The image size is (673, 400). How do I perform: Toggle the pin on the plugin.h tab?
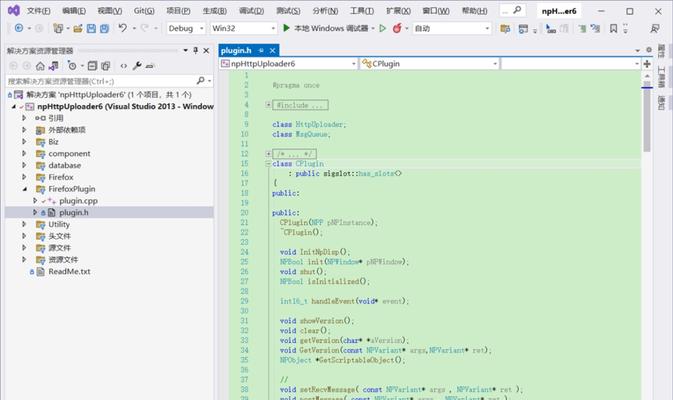tap(261, 51)
